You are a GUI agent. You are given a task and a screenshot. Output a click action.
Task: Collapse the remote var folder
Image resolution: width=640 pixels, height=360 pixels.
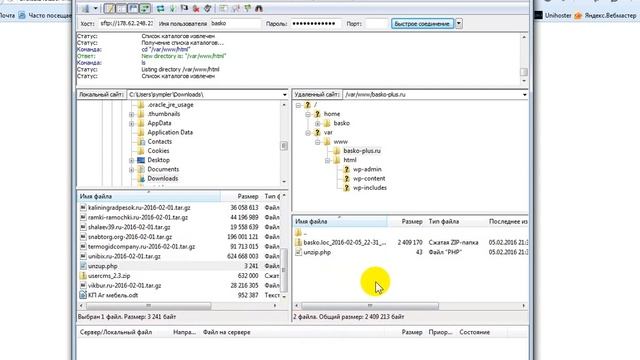(x=308, y=133)
